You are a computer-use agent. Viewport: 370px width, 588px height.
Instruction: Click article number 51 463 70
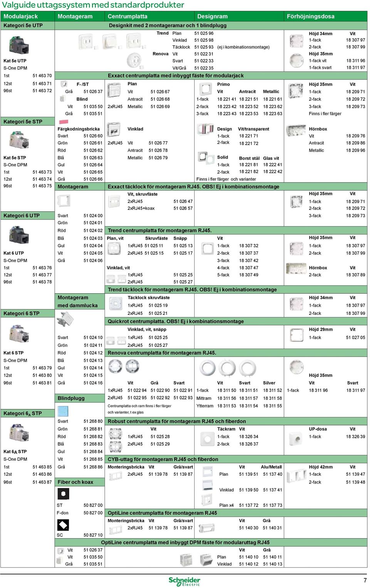[x=42, y=76]
